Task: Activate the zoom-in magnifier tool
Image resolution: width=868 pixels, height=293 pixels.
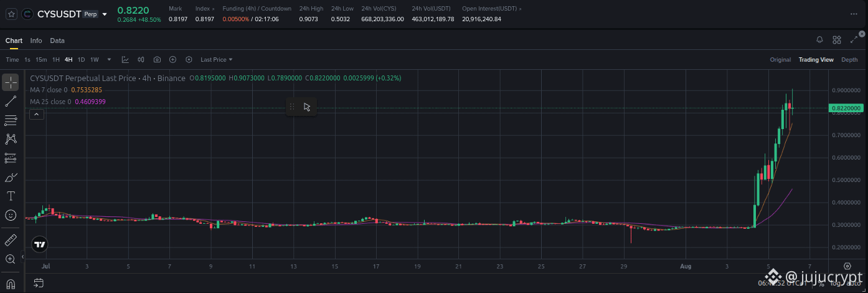Action: click(x=11, y=259)
